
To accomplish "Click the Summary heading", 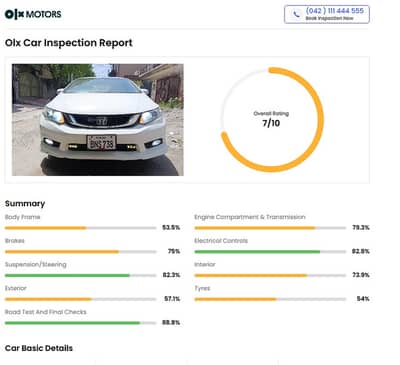I will click(25, 203).
